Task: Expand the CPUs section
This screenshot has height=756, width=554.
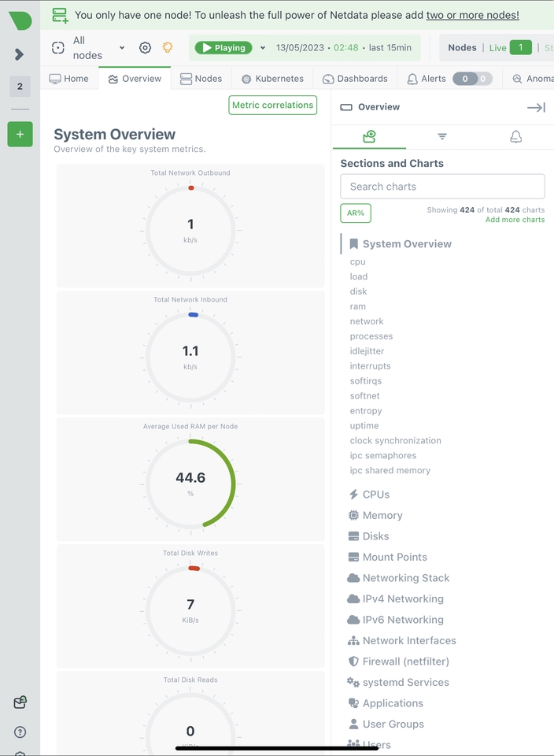Action: click(x=369, y=495)
